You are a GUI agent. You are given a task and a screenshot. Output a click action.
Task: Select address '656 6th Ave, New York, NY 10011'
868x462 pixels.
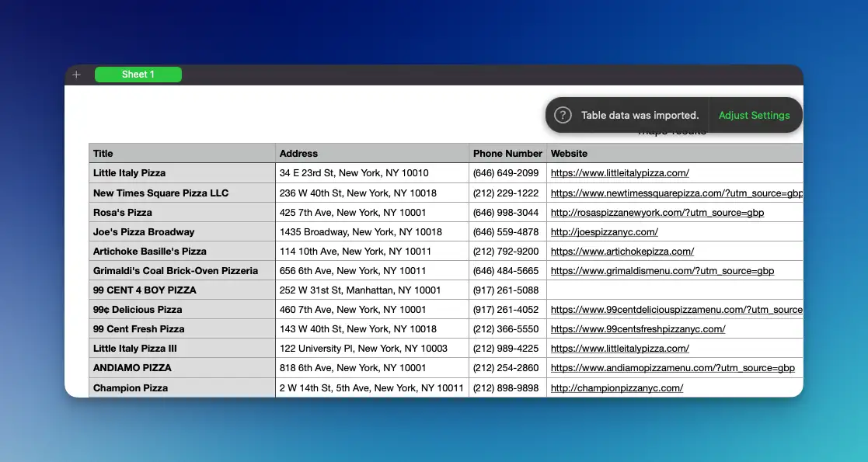(372, 270)
